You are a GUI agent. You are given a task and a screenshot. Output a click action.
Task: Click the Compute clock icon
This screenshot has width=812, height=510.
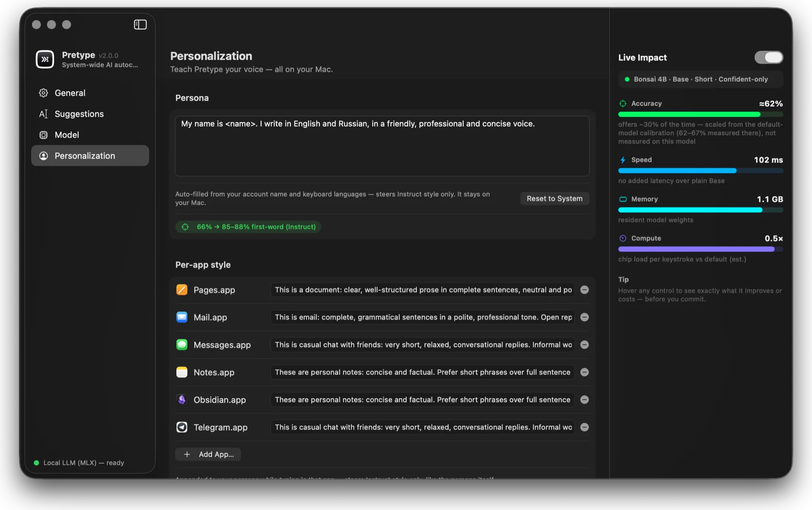[x=623, y=238]
